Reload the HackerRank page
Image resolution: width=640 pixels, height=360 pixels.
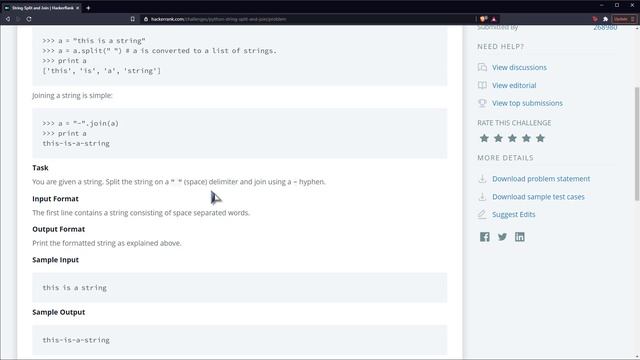[29, 19]
